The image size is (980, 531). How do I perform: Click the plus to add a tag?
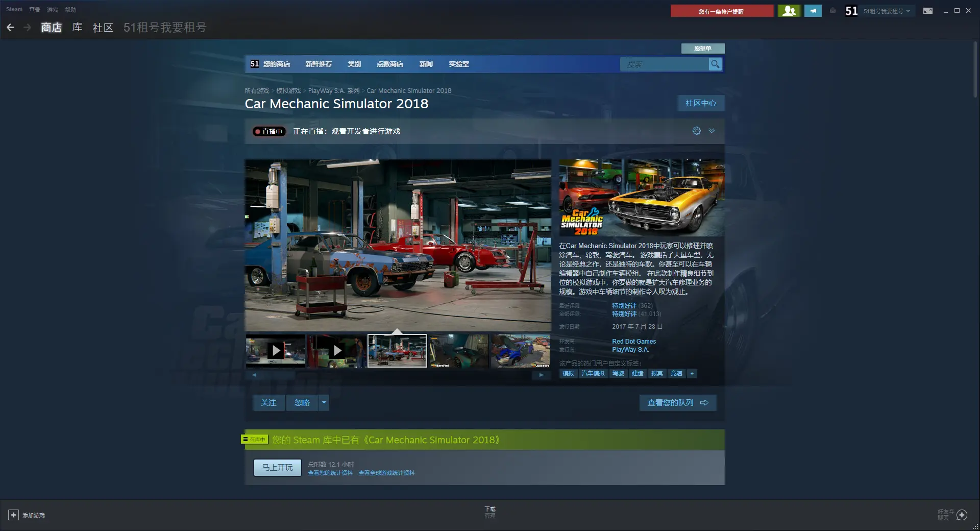pos(692,374)
